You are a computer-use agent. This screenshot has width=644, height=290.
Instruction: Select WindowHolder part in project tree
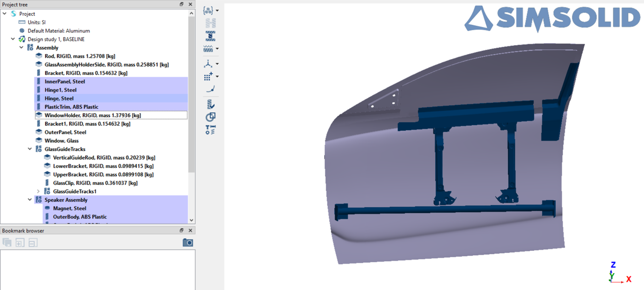click(x=92, y=115)
